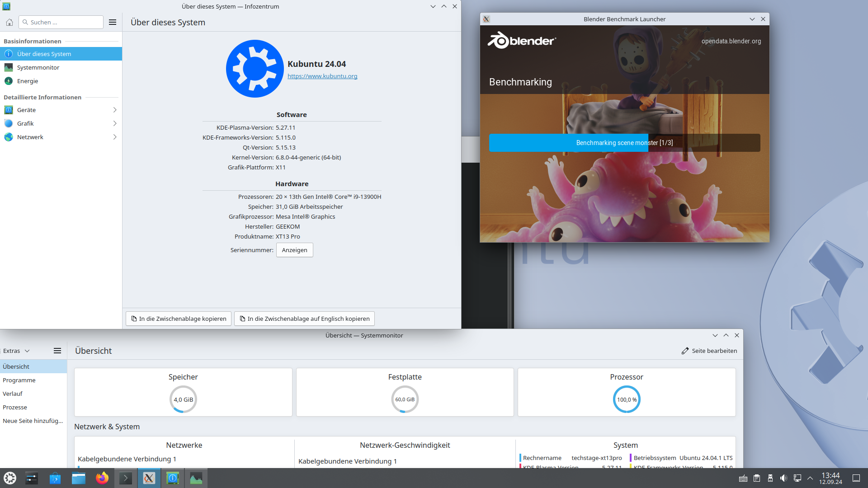Click the KDE application launcher icon
Image resolution: width=868 pixels, height=488 pixels.
tap(10, 478)
